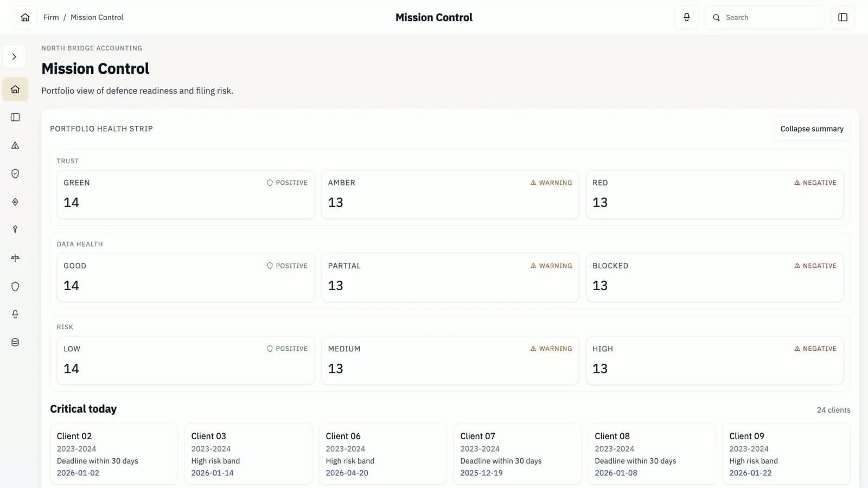Select the Risk Medium warning card
This screenshot has width=868, height=488.
450,361
